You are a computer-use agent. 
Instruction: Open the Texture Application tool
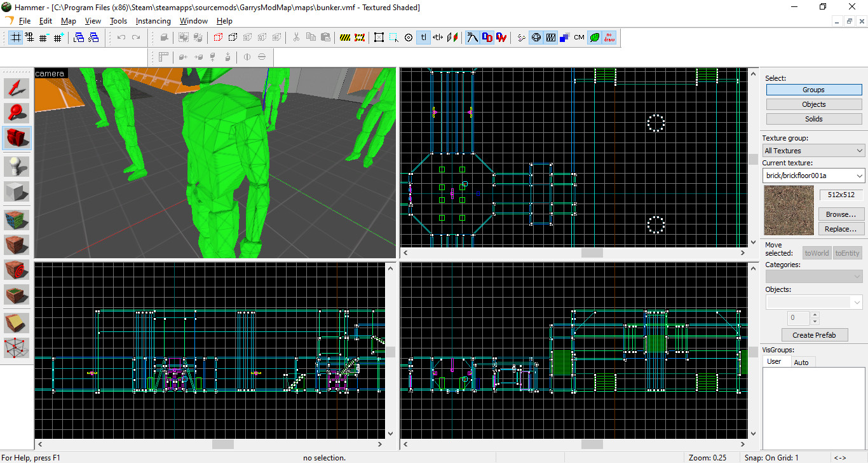(17, 221)
